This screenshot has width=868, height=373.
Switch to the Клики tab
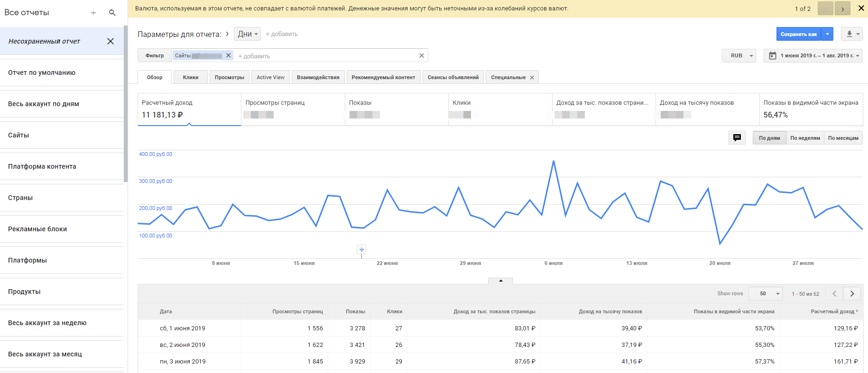tap(191, 77)
